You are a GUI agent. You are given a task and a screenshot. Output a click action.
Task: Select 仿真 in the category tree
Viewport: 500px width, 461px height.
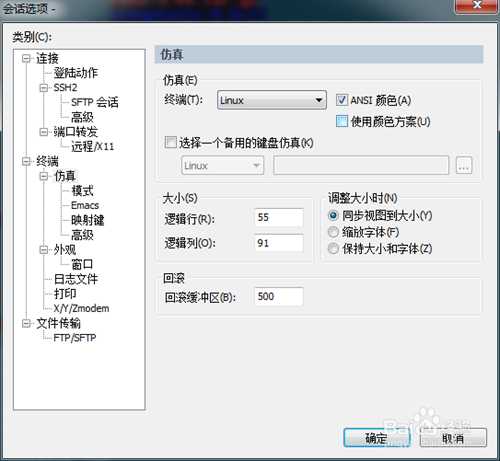click(65, 176)
